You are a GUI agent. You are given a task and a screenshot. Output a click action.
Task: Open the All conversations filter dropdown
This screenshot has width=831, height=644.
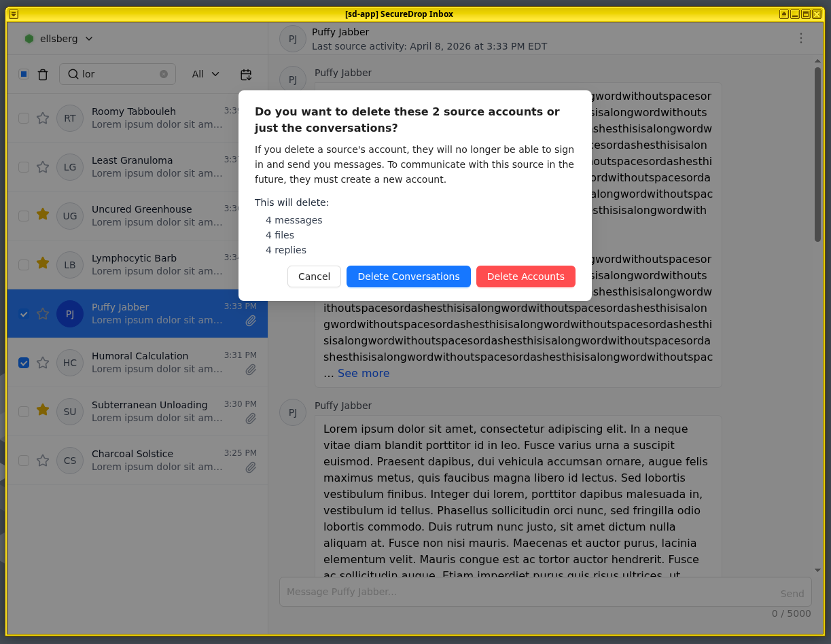(205, 74)
